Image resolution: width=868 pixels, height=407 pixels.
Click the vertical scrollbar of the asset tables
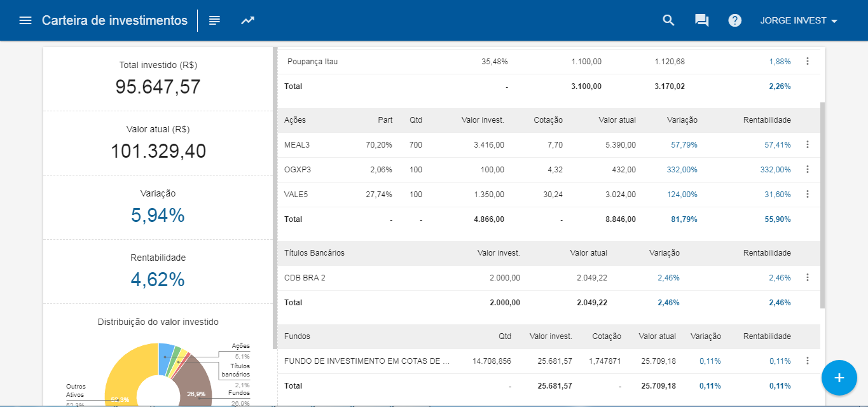point(822,203)
